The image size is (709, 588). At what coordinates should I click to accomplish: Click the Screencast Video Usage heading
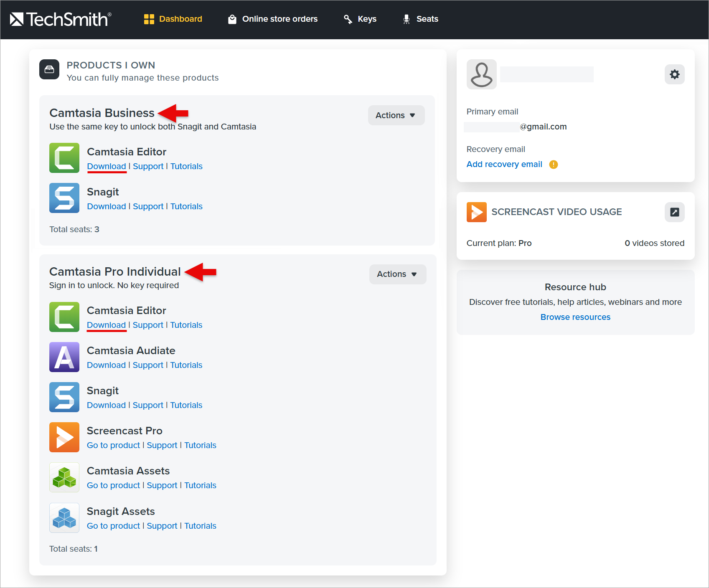(557, 212)
